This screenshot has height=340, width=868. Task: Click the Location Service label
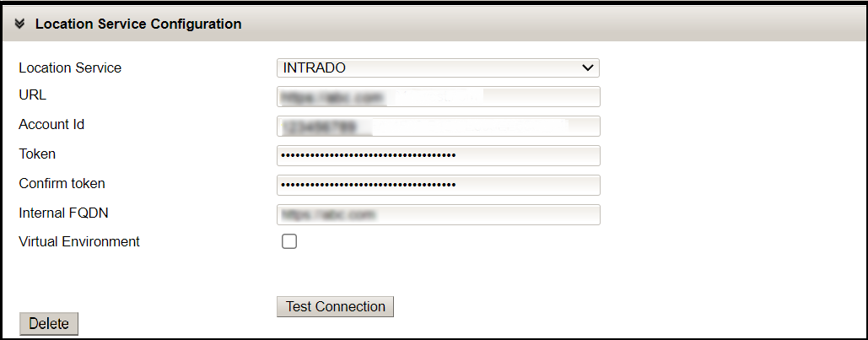tap(70, 68)
